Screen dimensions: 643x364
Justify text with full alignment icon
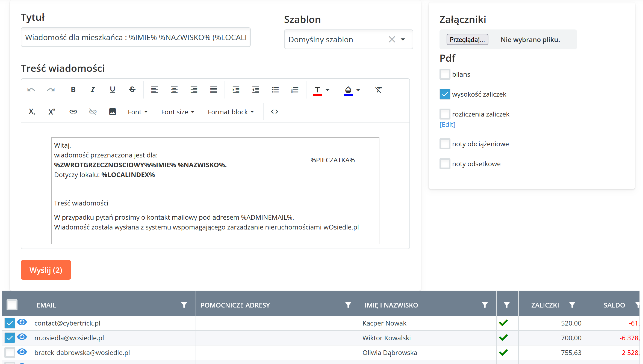pyautogui.click(x=213, y=89)
